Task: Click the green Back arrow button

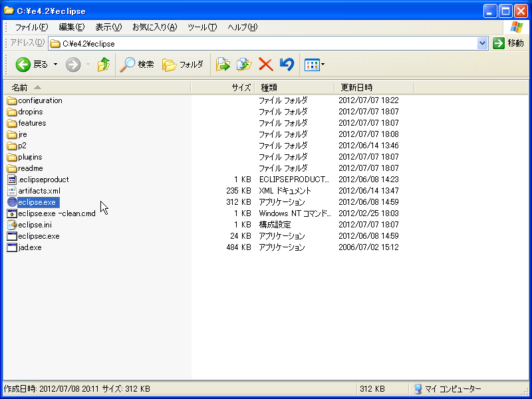Action: pyautogui.click(x=23, y=64)
